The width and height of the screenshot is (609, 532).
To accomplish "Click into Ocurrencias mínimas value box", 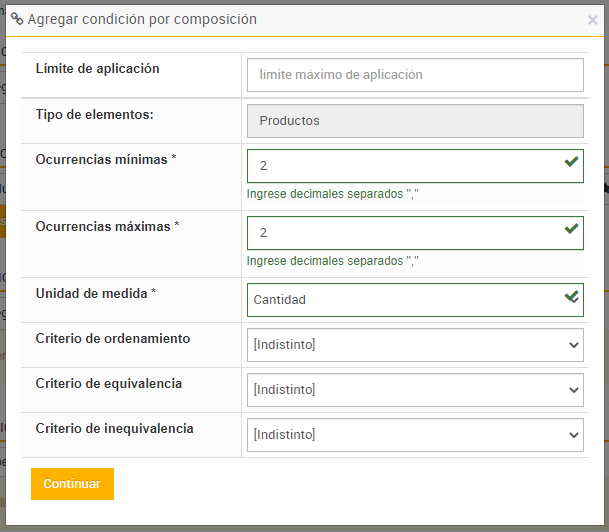I will click(x=404, y=166).
